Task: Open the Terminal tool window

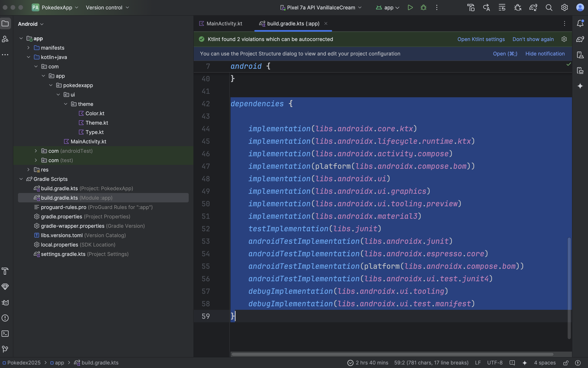Action: (x=5, y=333)
